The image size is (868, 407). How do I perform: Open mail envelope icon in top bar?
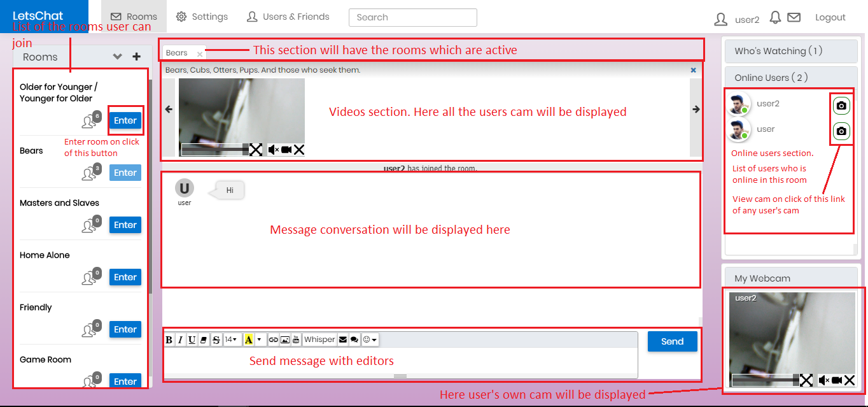794,18
